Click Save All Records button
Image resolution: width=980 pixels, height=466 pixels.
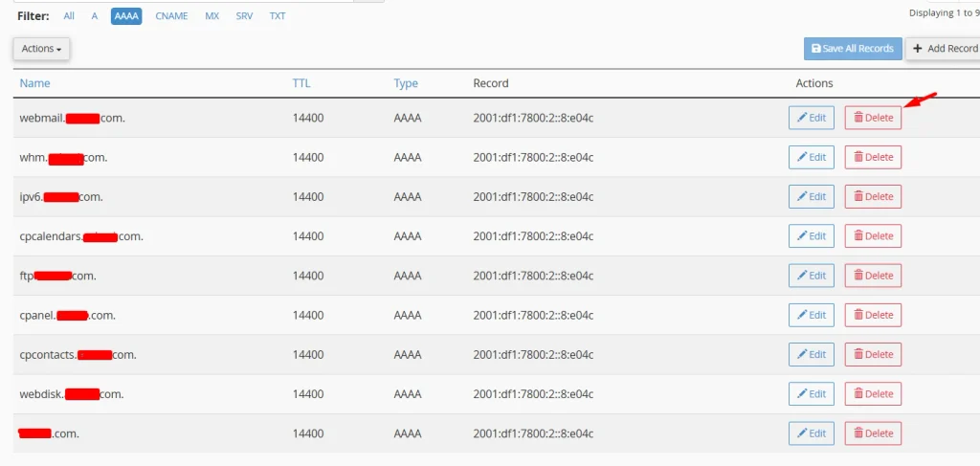click(x=853, y=49)
